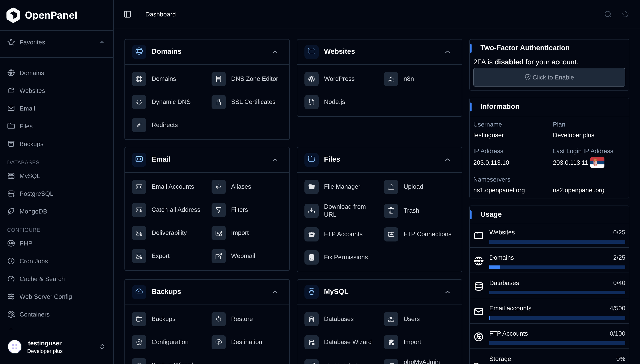The image size is (640, 364).
Task: Open Email Aliases at-sign icon
Action: (218, 187)
